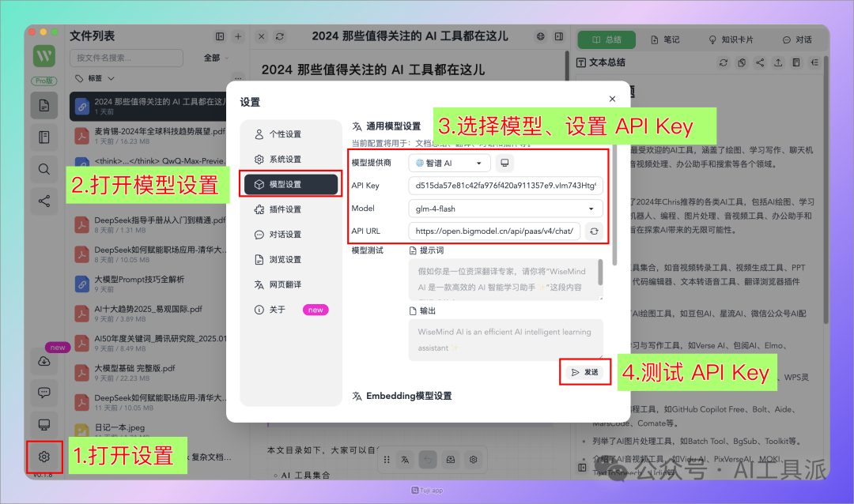Open 浏览设置 in settings menu

(291, 259)
